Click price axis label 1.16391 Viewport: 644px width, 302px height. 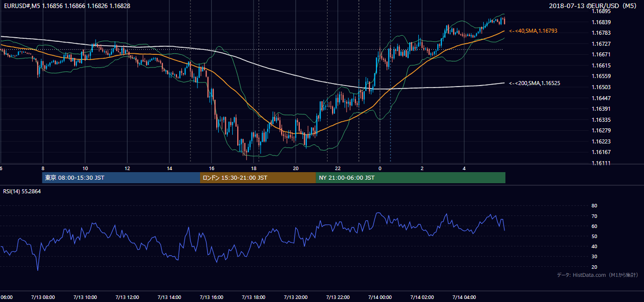(x=601, y=109)
